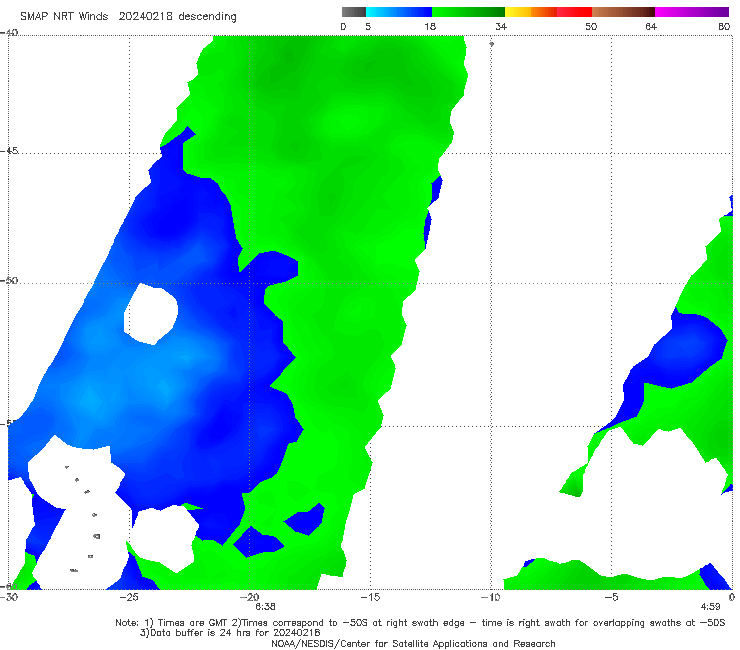The image size is (740, 650).
Task: Click the date '20240218' in the title
Action: click(145, 16)
